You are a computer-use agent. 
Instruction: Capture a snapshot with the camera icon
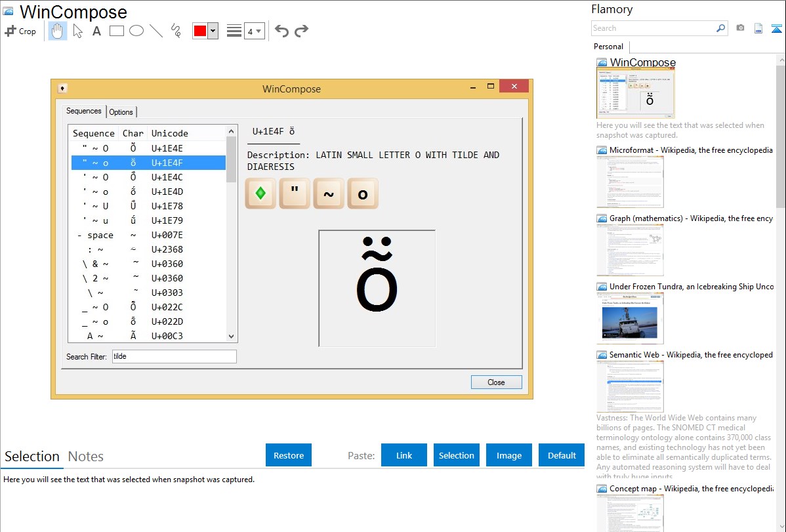740,28
